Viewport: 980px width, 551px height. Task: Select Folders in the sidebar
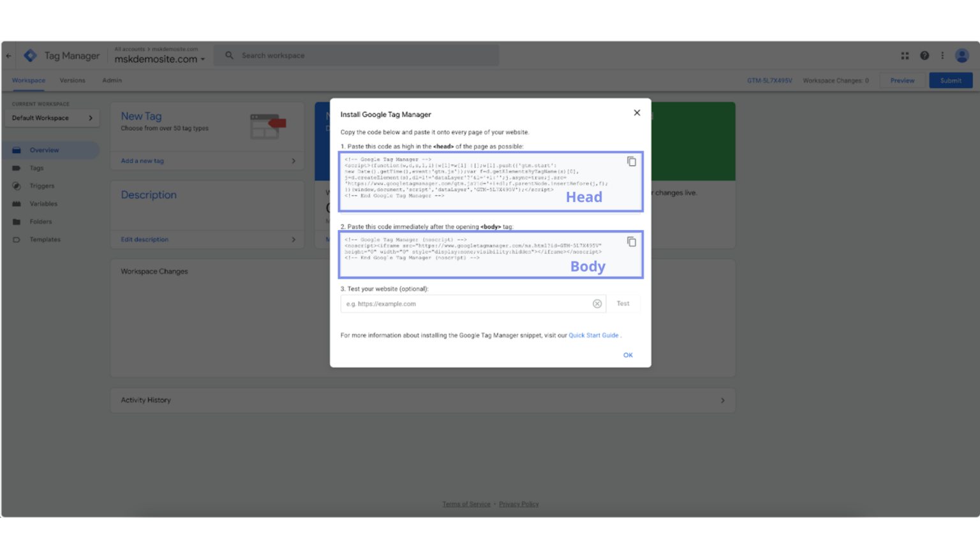(x=41, y=221)
